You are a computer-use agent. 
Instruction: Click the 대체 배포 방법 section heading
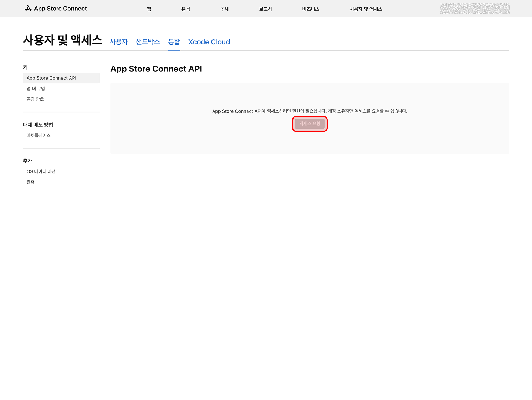[x=38, y=125]
